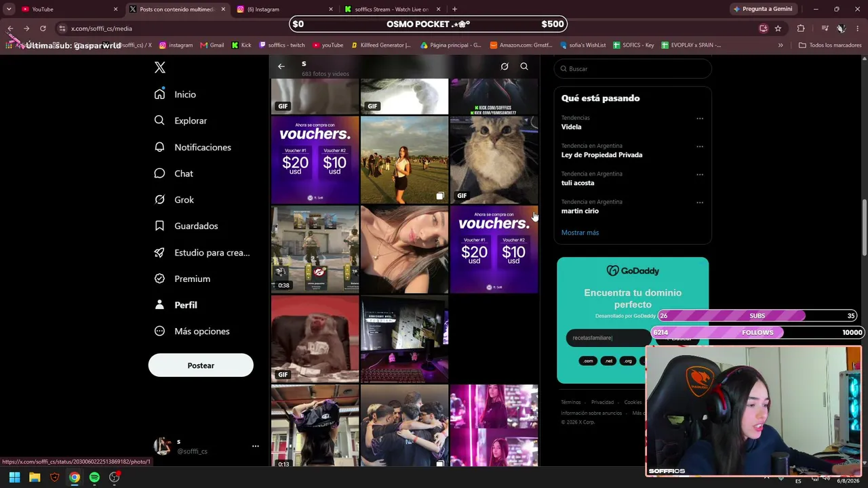Expand the hidden bookmarks chevron
This screenshot has height=488, width=868.
(781, 45)
